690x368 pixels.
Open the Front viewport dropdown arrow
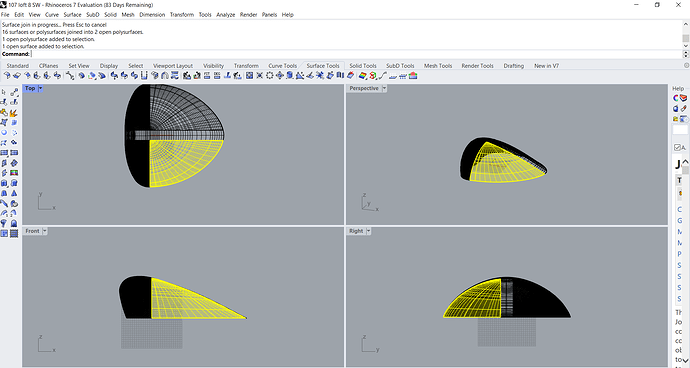tap(44, 231)
